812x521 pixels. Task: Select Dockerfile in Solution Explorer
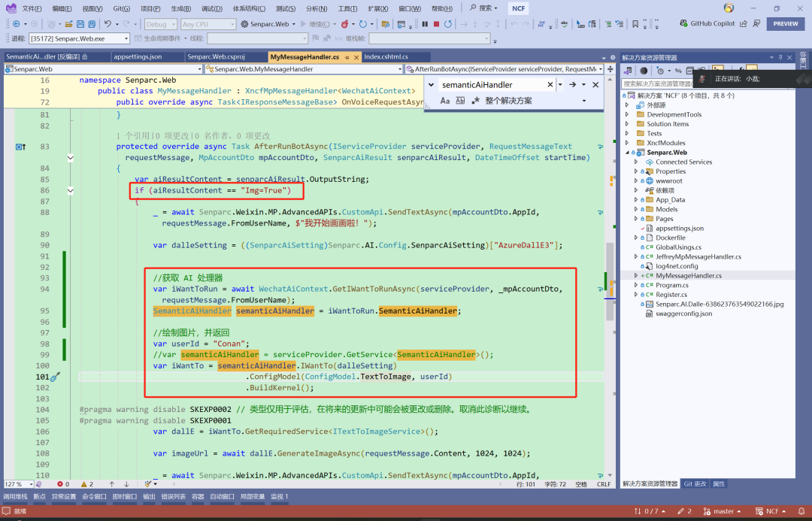[670, 238]
